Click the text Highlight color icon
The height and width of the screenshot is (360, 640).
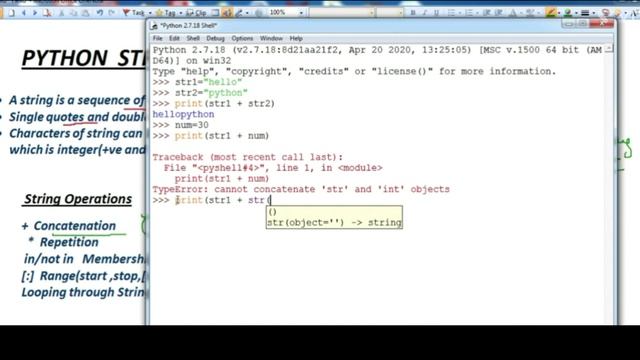[530, 13]
